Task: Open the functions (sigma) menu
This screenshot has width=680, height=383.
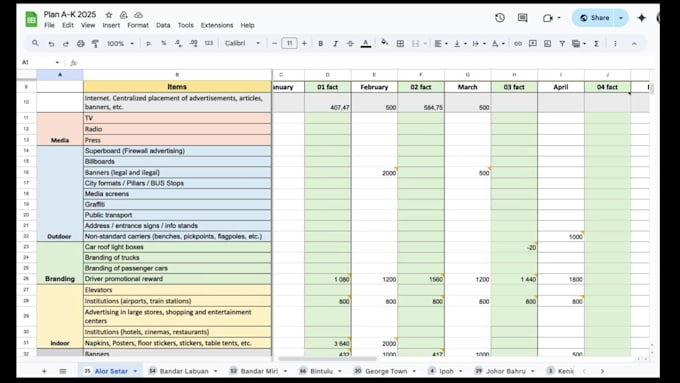Action: (596, 43)
